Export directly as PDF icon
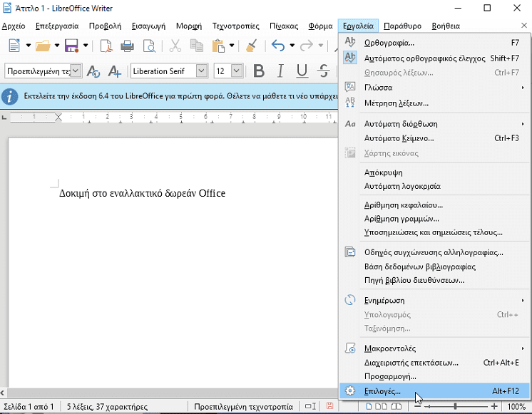This screenshot has width=532, height=414. [106, 46]
